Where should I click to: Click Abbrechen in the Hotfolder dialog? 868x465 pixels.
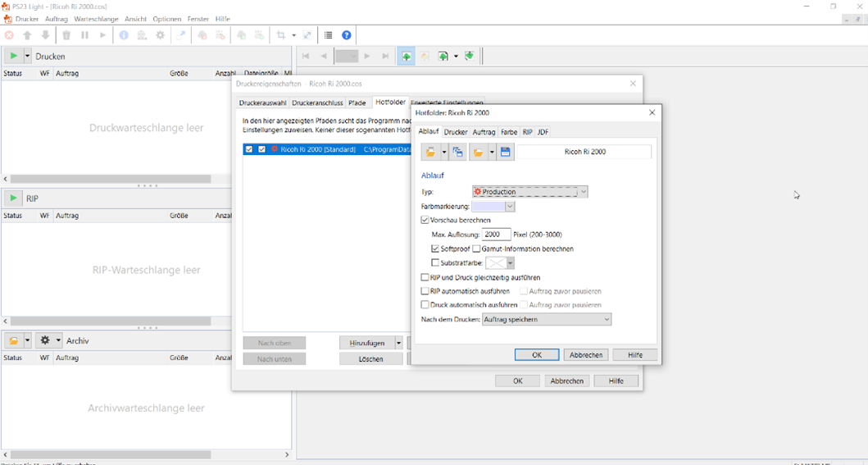pyautogui.click(x=585, y=355)
